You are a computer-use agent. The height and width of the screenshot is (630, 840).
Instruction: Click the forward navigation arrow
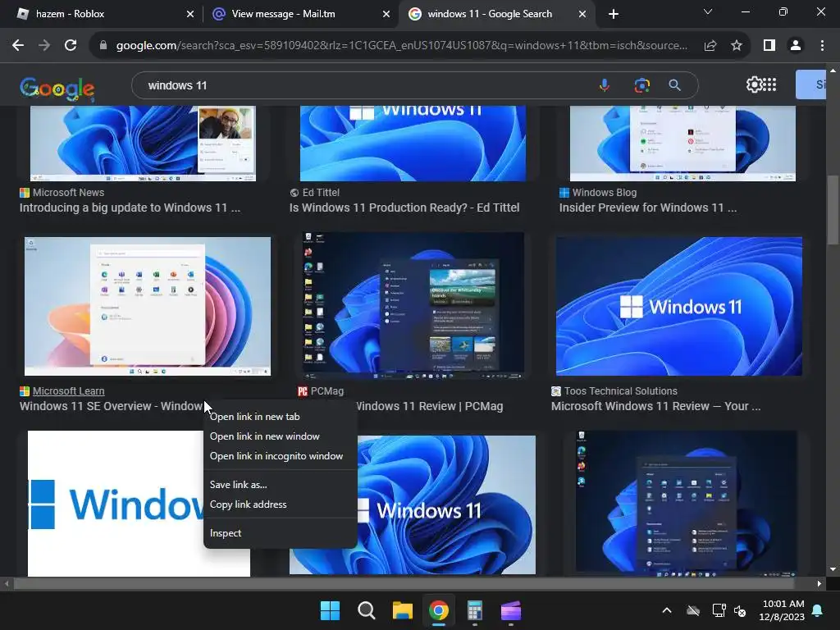44,46
